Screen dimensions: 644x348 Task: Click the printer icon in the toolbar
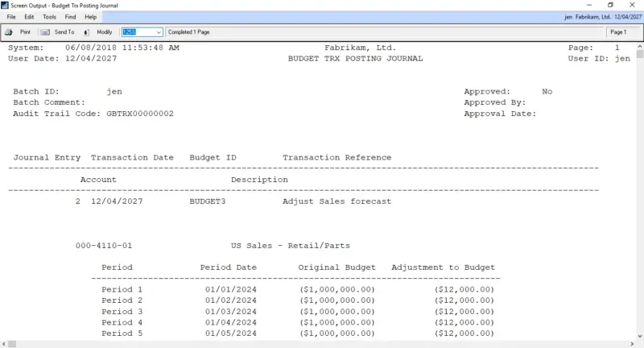[x=9, y=32]
